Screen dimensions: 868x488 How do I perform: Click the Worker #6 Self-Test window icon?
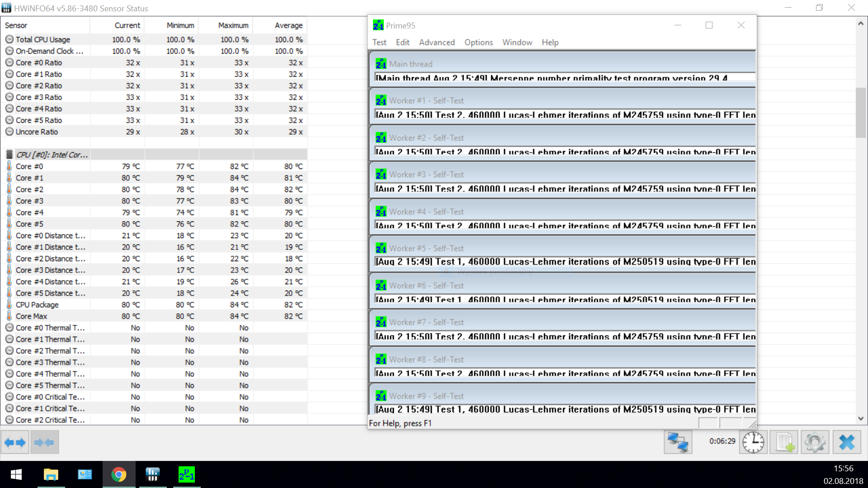(381, 285)
